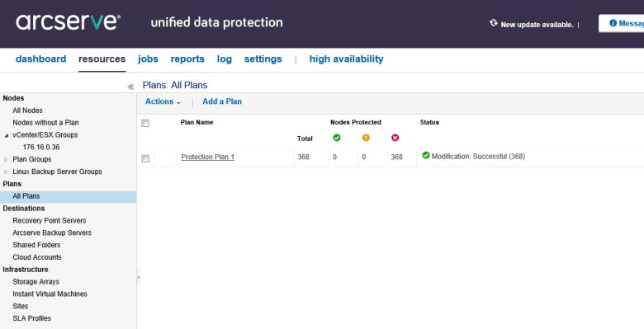The height and width of the screenshot is (329, 644).
Task: Click the red error column icon
Action: [395, 138]
